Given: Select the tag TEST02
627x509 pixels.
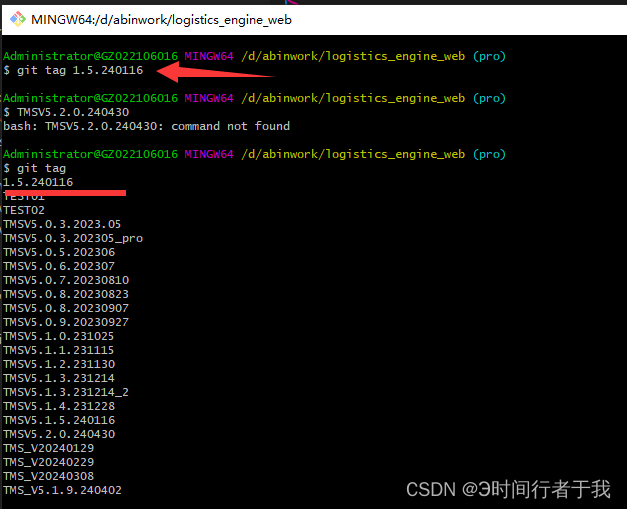Looking at the screenshot, I should pyautogui.click(x=24, y=210).
